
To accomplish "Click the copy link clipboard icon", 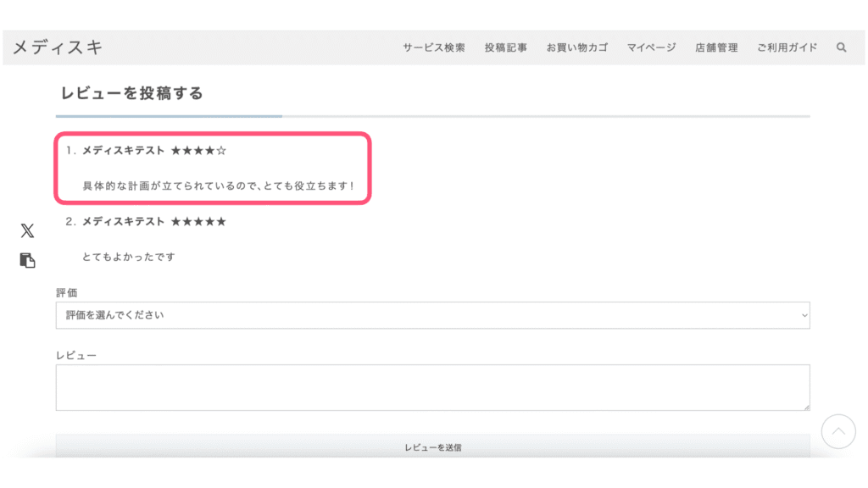I will click(28, 260).
